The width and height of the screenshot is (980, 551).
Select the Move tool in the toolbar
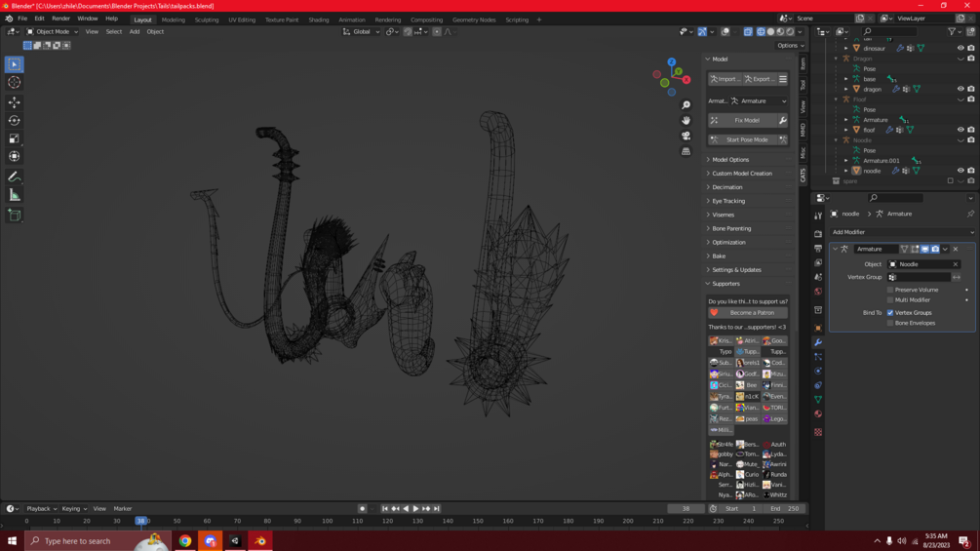point(15,102)
